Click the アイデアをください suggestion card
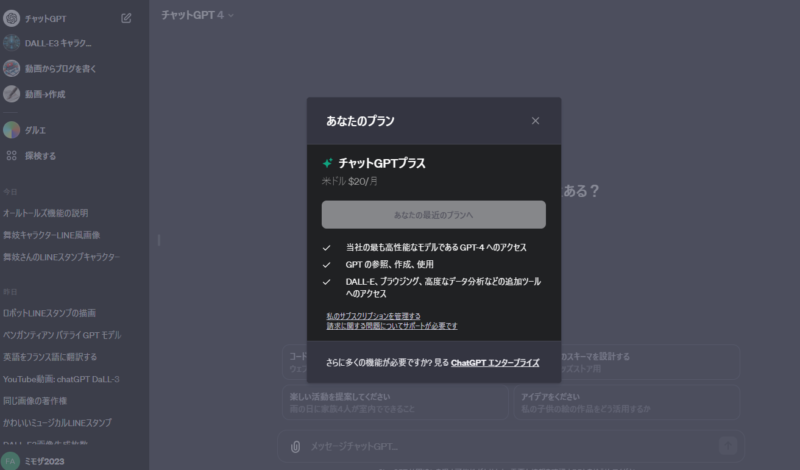 pos(627,403)
